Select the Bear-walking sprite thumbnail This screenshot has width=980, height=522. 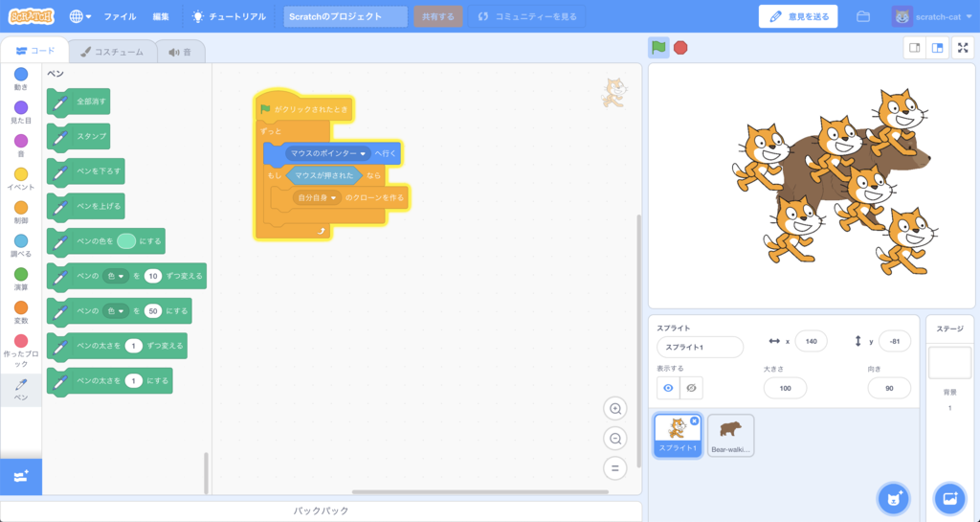pyautogui.click(x=730, y=436)
